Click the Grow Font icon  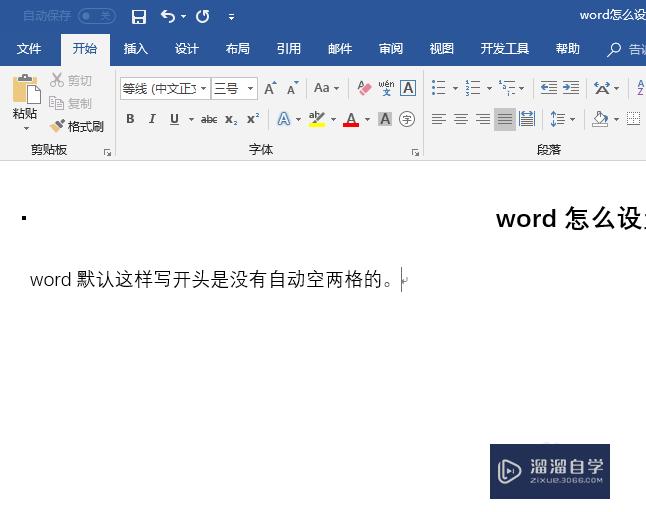(x=270, y=88)
